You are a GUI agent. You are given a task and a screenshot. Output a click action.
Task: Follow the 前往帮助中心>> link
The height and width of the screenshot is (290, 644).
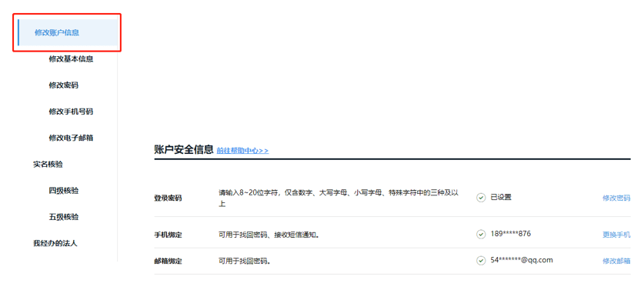click(x=242, y=151)
